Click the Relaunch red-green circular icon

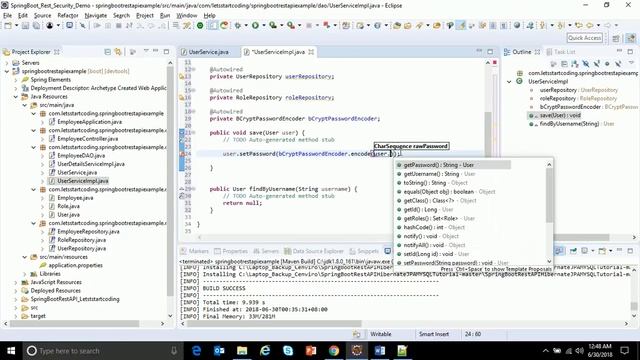pos(224,25)
